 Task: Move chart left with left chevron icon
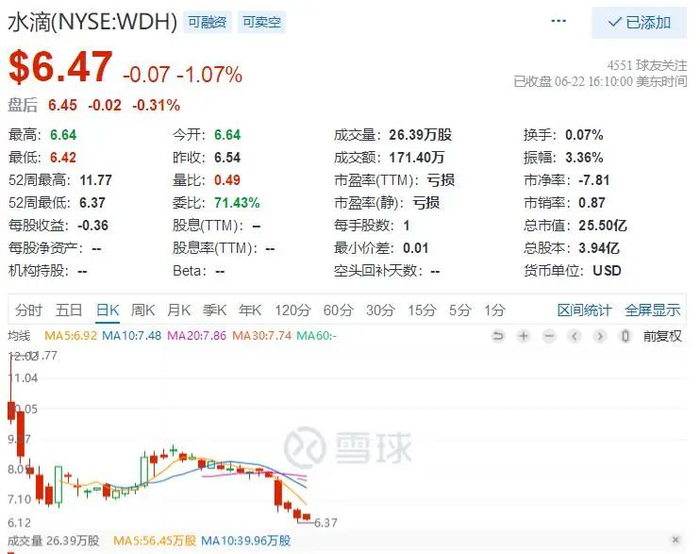pyautogui.click(x=575, y=336)
